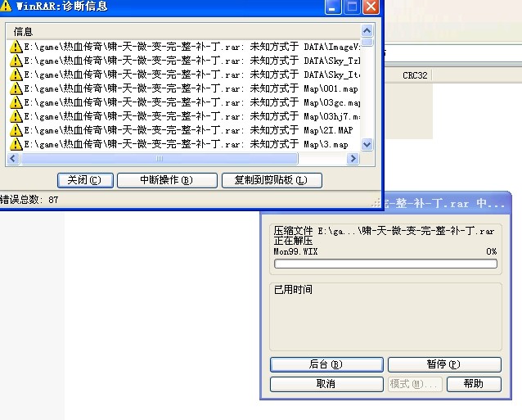
Task: Select the error text for DATA\Sky_Tz
Action: 192,61
